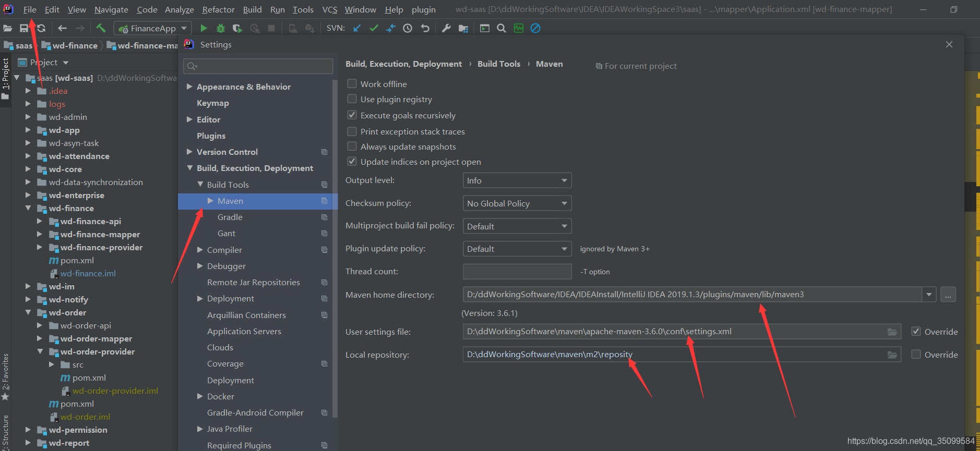
Task: Check Use plugin registry
Action: [x=352, y=99]
